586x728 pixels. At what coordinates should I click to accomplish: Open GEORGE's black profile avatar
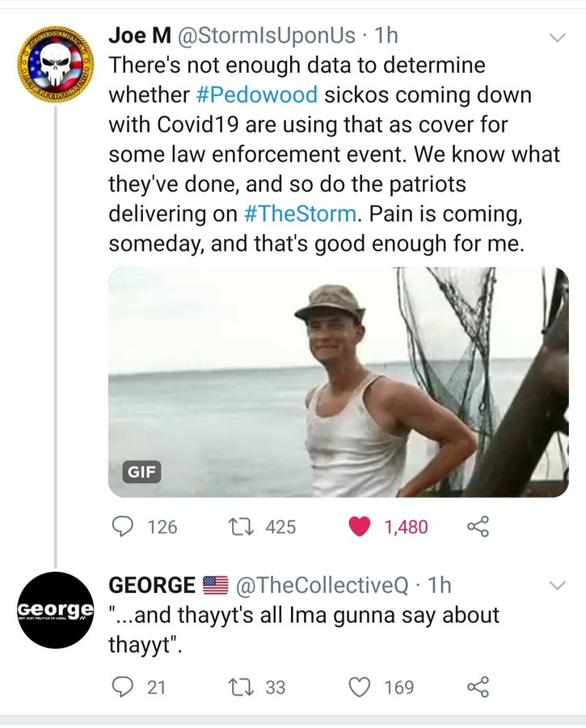pos(55,611)
